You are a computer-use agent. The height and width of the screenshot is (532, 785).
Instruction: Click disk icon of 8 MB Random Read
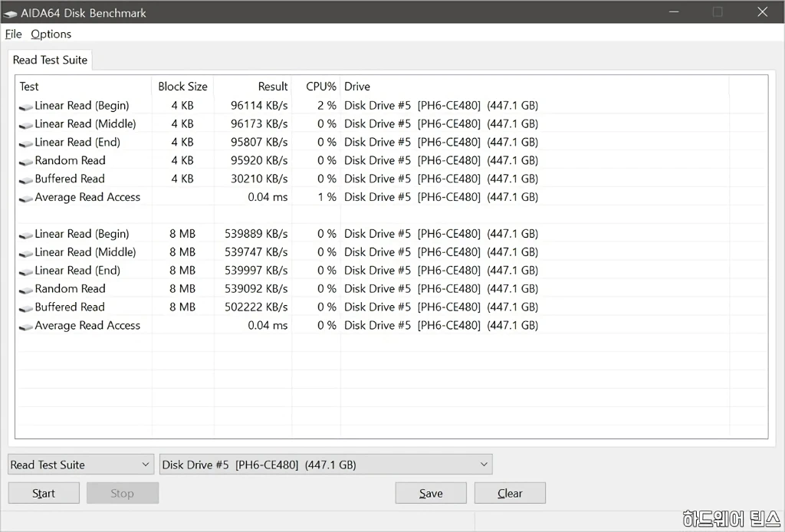(x=26, y=291)
